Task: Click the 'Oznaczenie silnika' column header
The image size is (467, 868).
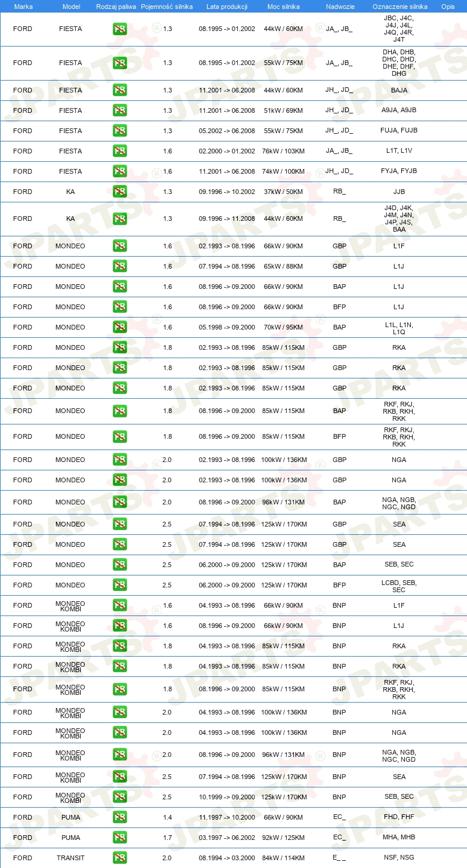Action: click(x=399, y=6)
